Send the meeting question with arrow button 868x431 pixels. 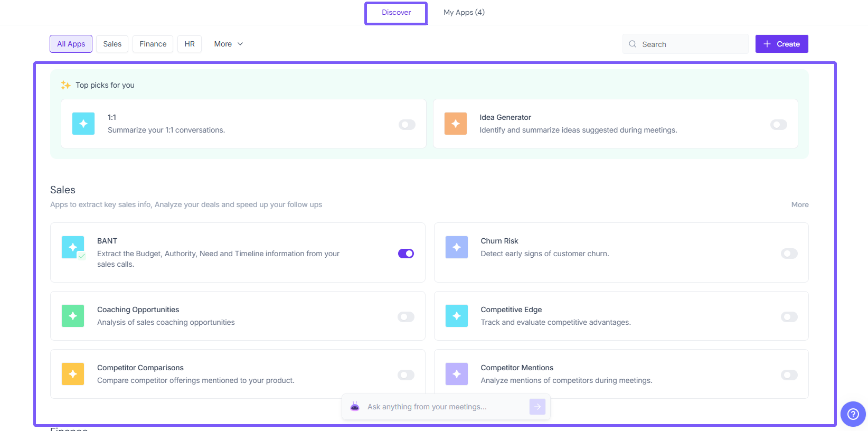[x=537, y=407]
